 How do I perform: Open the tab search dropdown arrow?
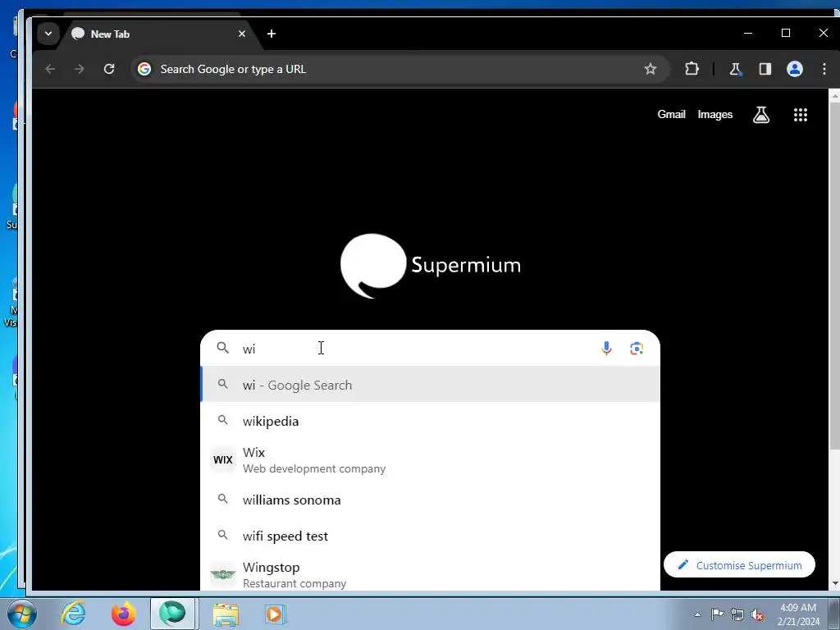click(x=48, y=34)
